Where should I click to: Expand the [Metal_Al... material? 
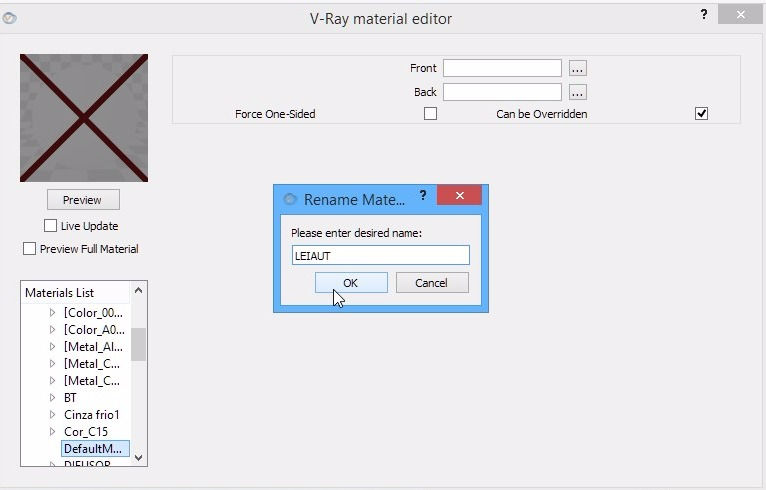[52, 347]
